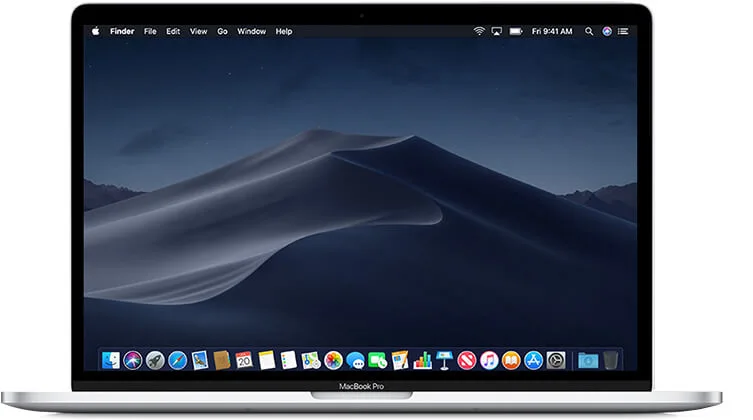Open the Help menu

tap(284, 31)
